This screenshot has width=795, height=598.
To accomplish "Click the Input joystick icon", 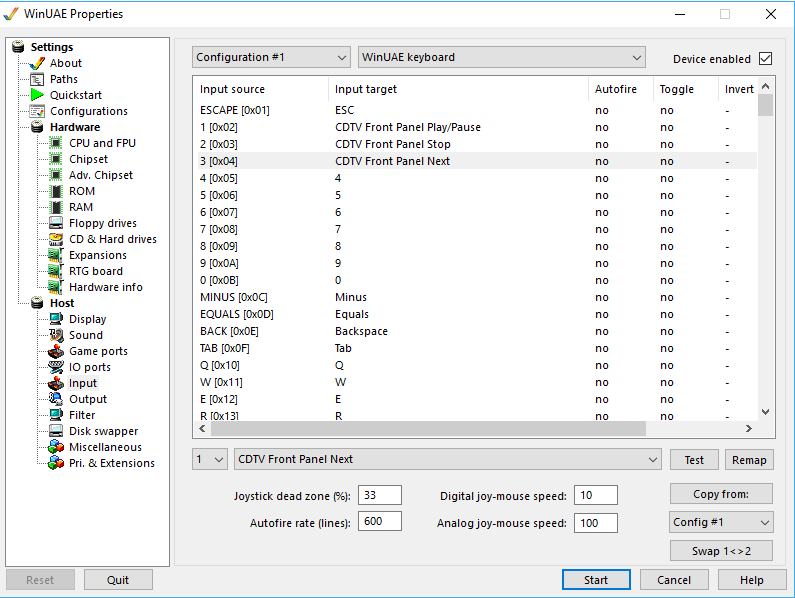I will (x=56, y=383).
